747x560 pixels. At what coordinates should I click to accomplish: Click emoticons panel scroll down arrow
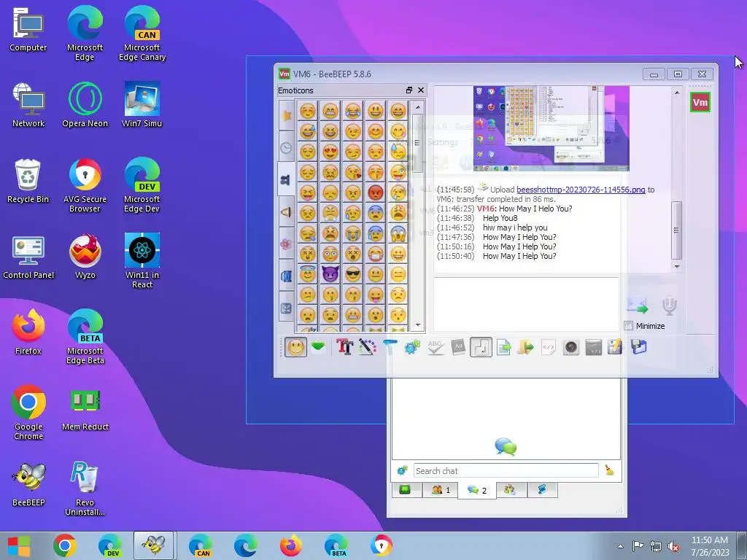pyautogui.click(x=418, y=324)
